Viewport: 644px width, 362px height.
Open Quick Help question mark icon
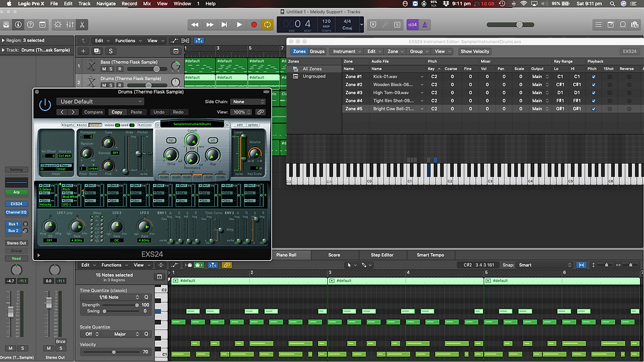pos(30,24)
